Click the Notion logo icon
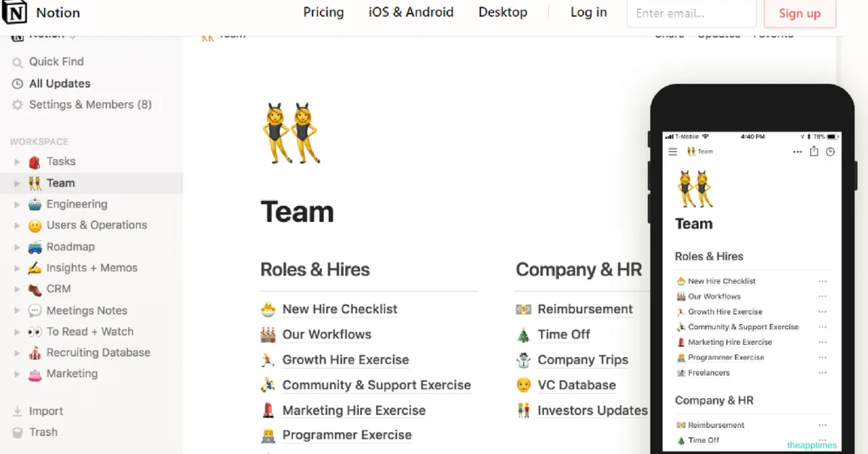The height and width of the screenshot is (454, 868). point(14,12)
